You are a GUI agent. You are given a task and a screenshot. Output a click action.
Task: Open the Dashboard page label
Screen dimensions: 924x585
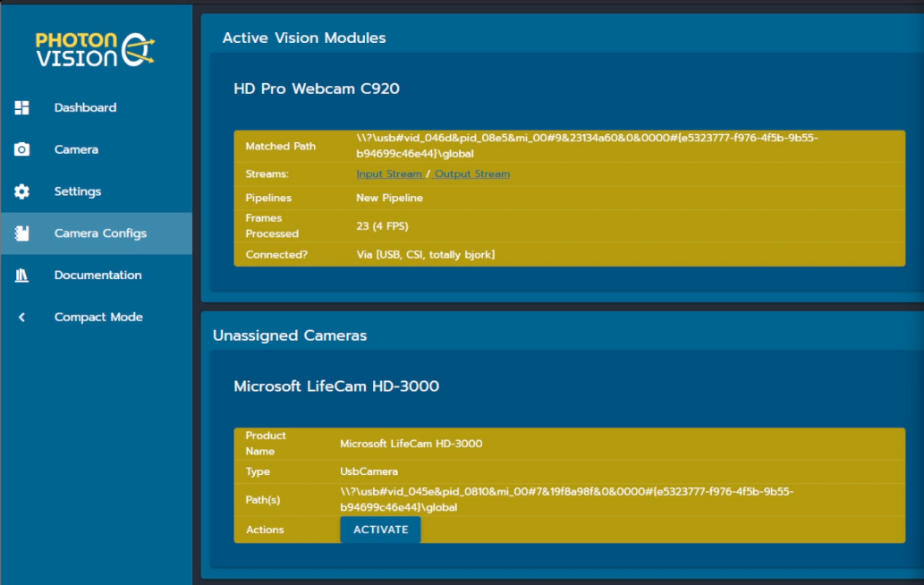(85, 107)
